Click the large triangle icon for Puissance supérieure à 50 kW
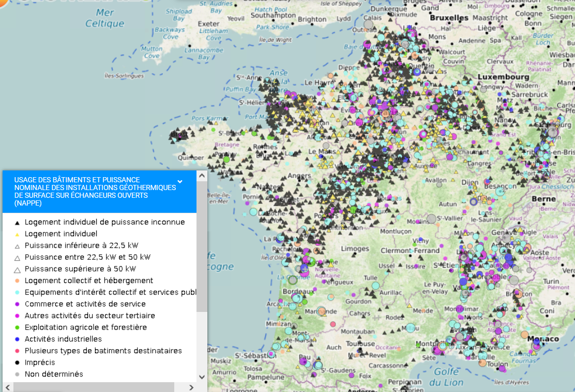Screen dimensions: 575x392 click(x=17, y=270)
